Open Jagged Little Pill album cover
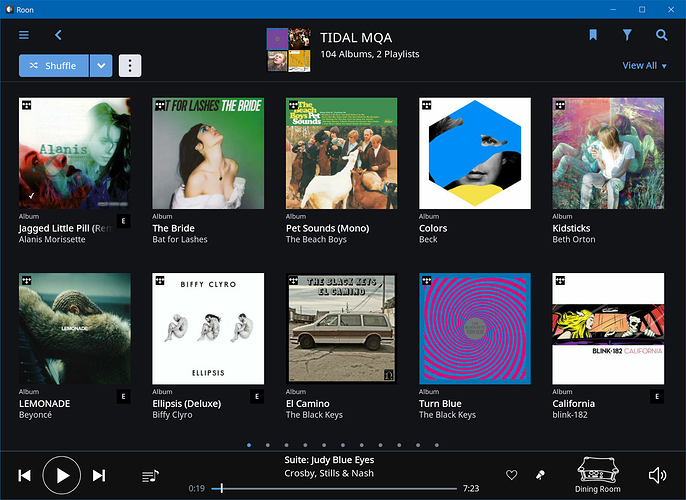The width and height of the screenshot is (686, 500). click(x=75, y=153)
